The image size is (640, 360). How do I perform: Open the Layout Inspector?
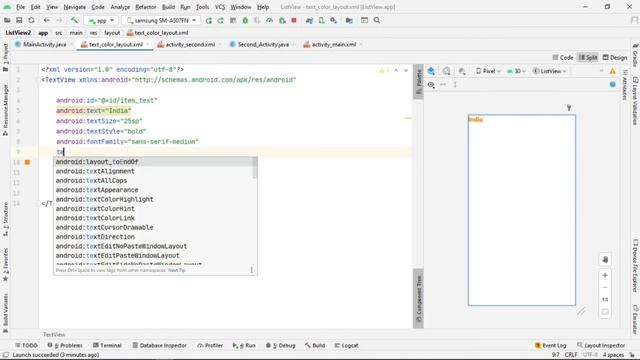tap(601, 345)
